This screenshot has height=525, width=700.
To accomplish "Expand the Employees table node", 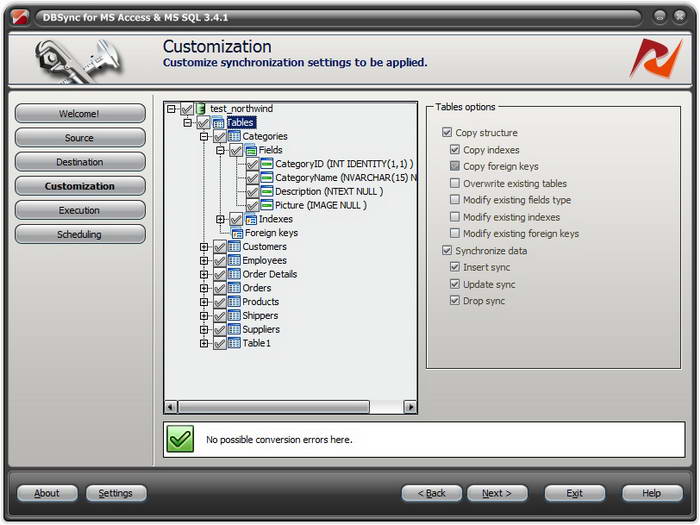I will pos(204,261).
